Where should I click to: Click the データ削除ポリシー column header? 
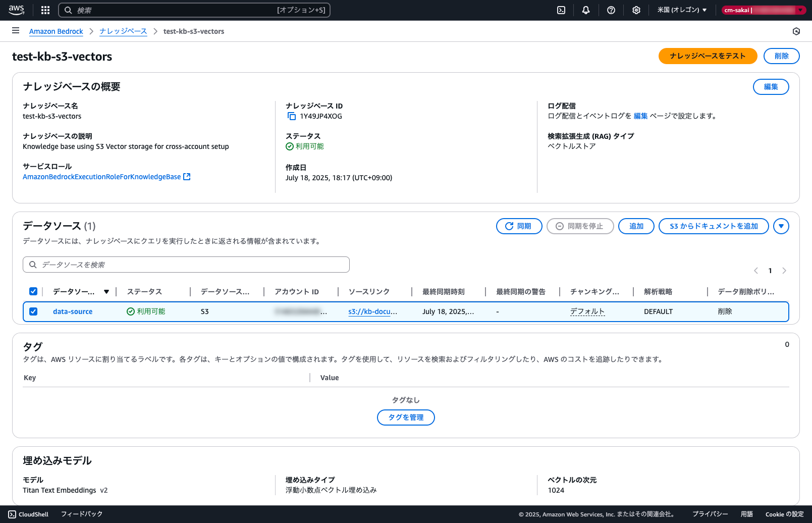click(746, 292)
